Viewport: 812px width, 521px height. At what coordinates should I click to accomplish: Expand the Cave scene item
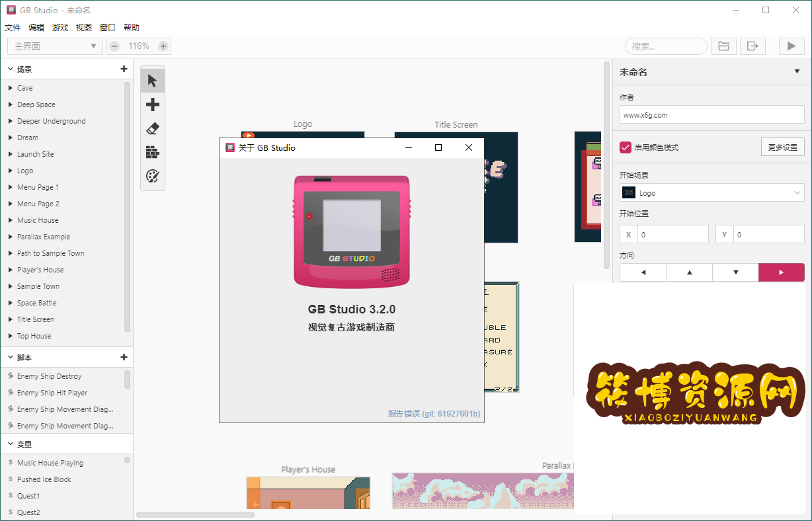11,88
